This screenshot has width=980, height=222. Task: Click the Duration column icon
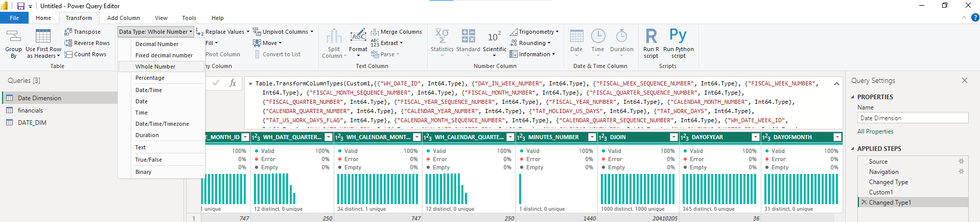click(621, 36)
